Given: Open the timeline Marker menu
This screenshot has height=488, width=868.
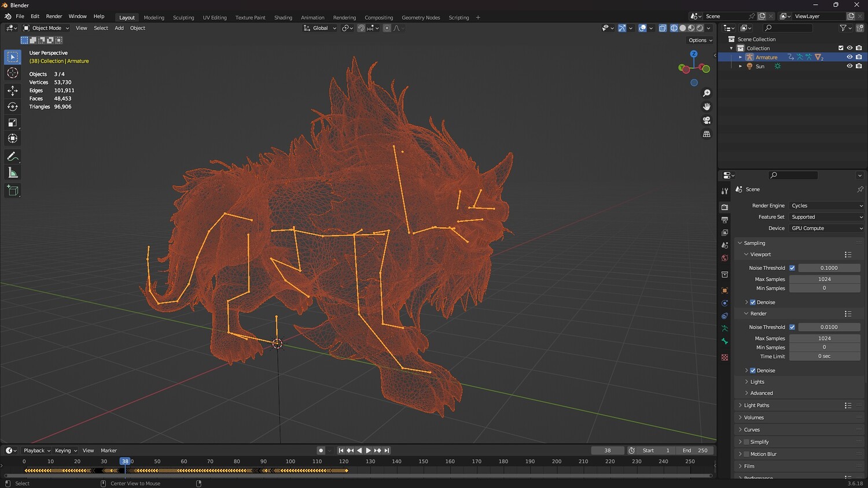Looking at the screenshot, I should 109,450.
